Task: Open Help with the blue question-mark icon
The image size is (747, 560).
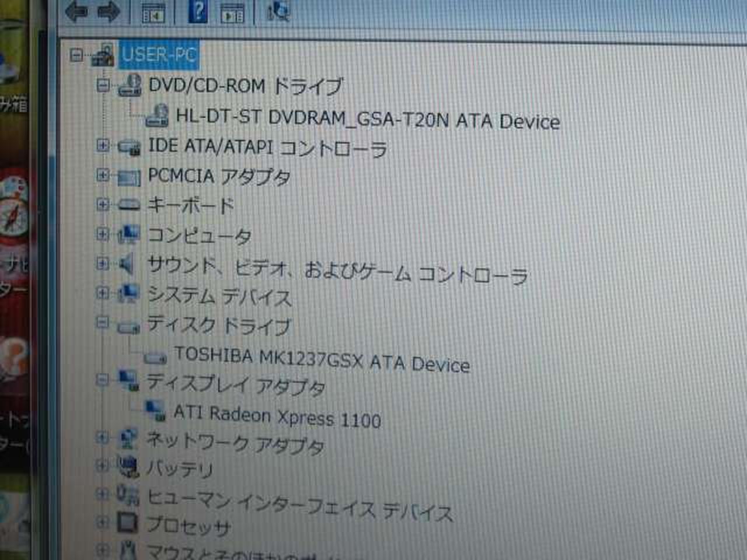Action: [x=197, y=12]
